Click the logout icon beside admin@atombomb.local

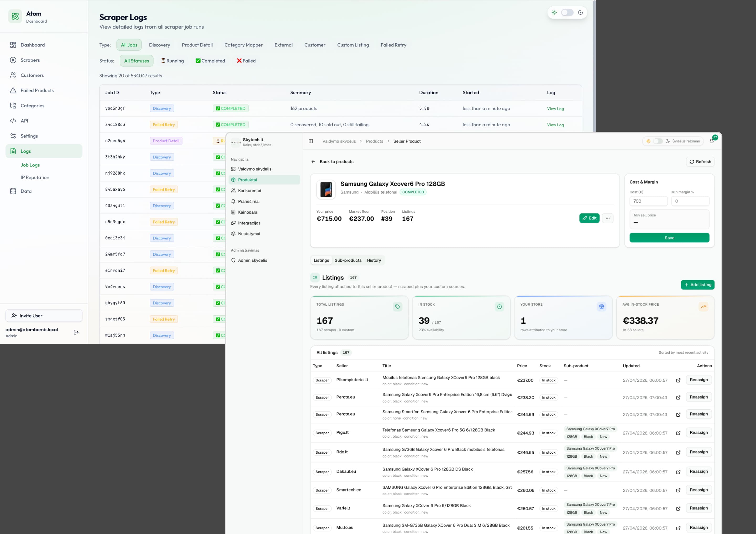pos(76,332)
